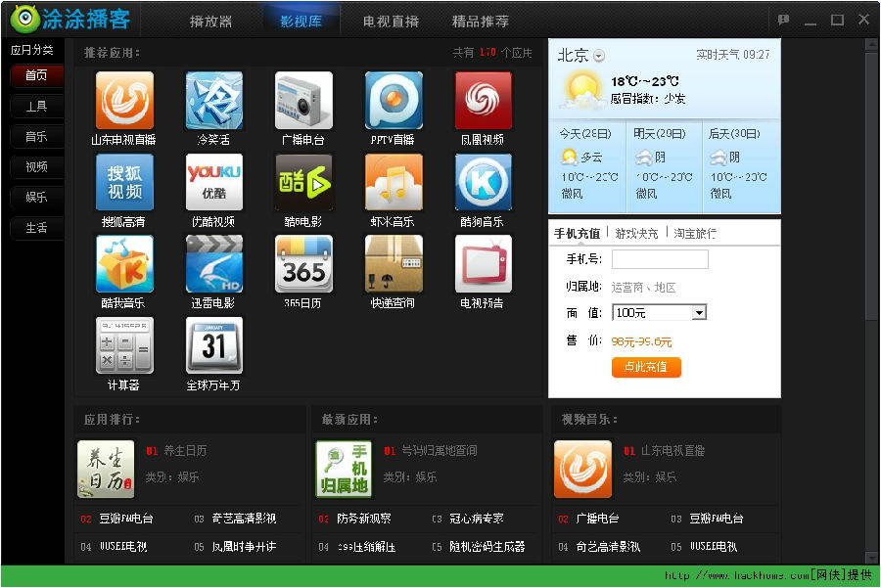Start the 凤凰视频 app
Image resolution: width=881 pixels, height=588 pixels.
coord(483,98)
